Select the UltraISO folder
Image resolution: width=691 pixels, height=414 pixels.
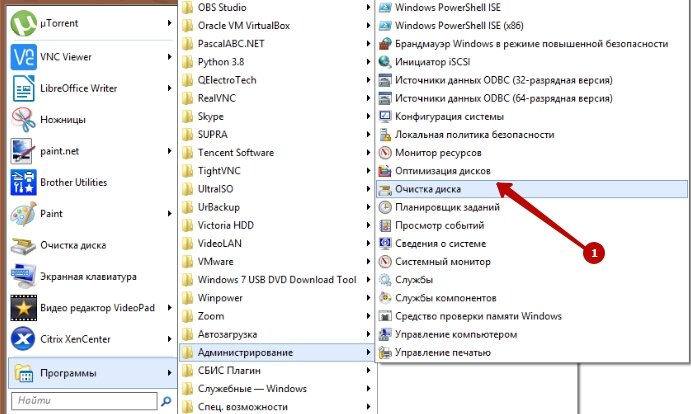coord(277,189)
